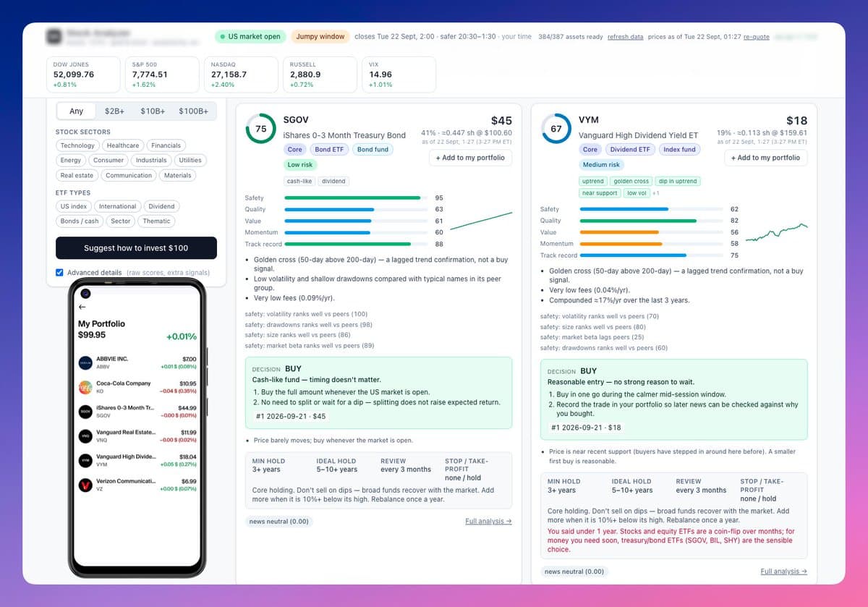
Task: Open Full analysis link for SGOV
Action: click(488, 522)
